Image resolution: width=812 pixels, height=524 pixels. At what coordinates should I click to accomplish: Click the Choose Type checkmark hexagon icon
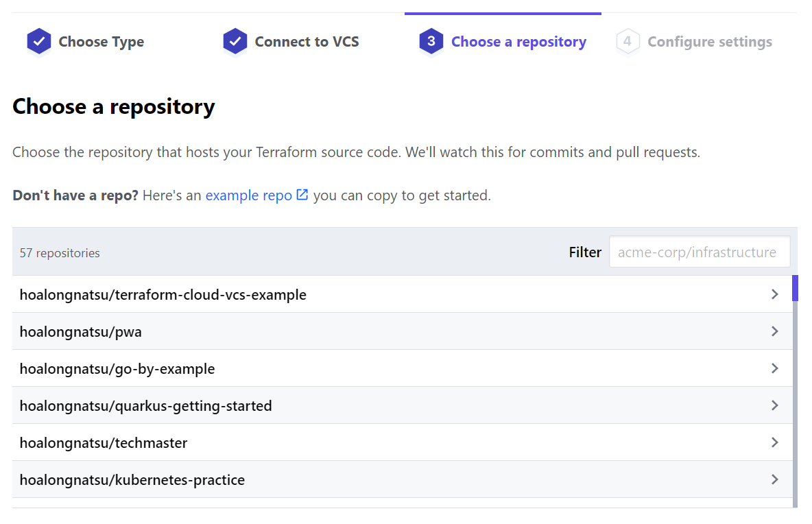click(x=39, y=42)
